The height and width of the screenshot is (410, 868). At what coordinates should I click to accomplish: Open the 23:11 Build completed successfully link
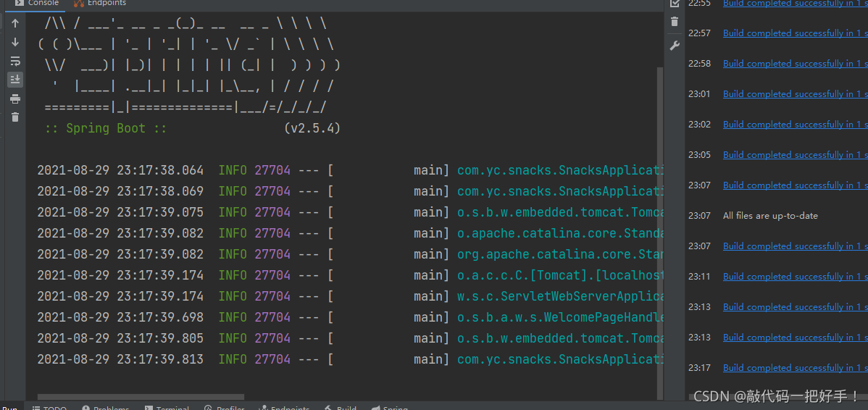coord(796,277)
